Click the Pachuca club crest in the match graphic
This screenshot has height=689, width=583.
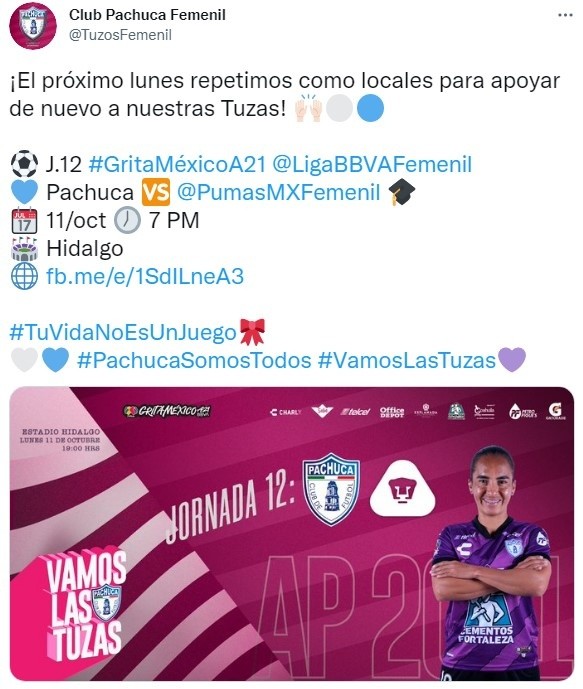(x=332, y=489)
